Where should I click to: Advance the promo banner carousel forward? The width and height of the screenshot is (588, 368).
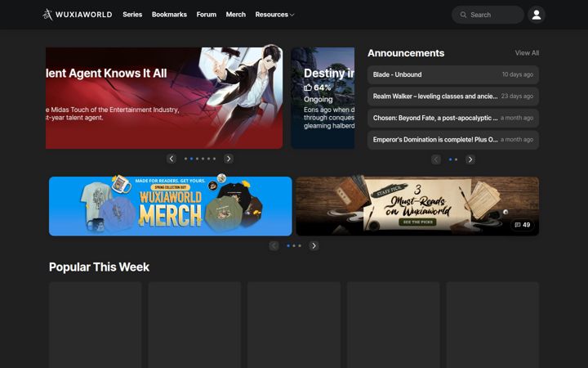pyautogui.click(x=314, y=246)
